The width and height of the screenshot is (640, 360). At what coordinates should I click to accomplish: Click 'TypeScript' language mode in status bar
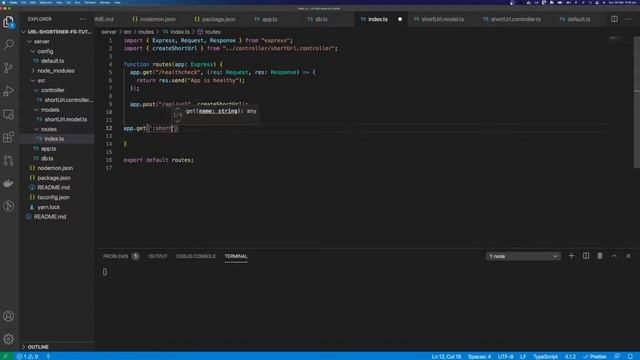(x=545, y=356)
